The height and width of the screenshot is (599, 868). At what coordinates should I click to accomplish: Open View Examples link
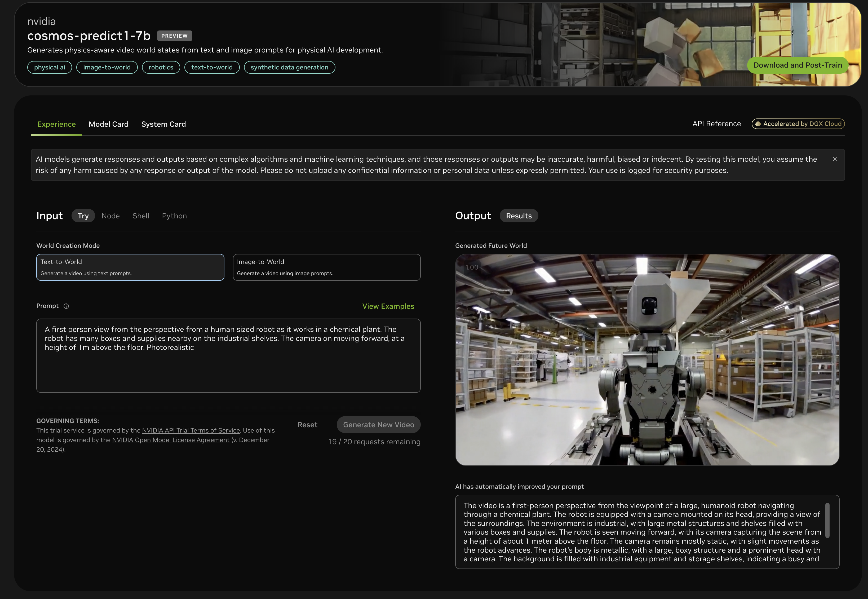click(388, 306)
